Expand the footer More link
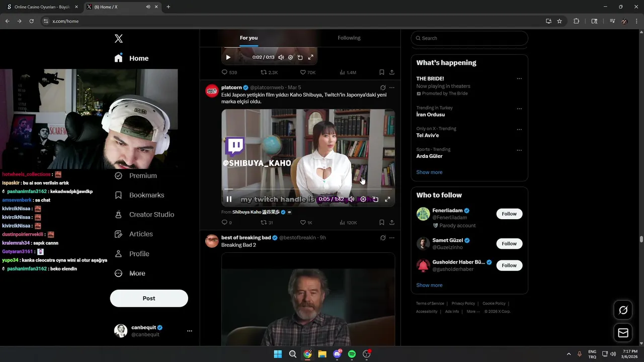 472,312
